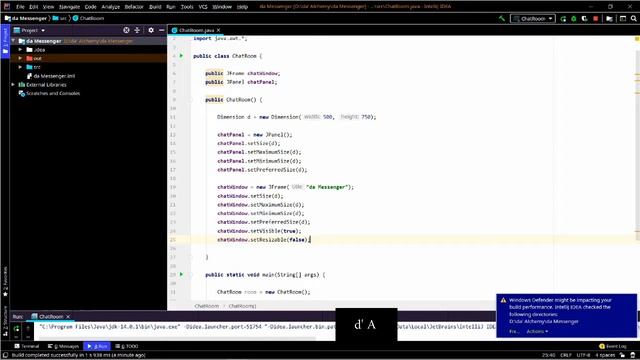
Task: Click the green Build Project hammer icon
Action: click(x=502, y=18)
